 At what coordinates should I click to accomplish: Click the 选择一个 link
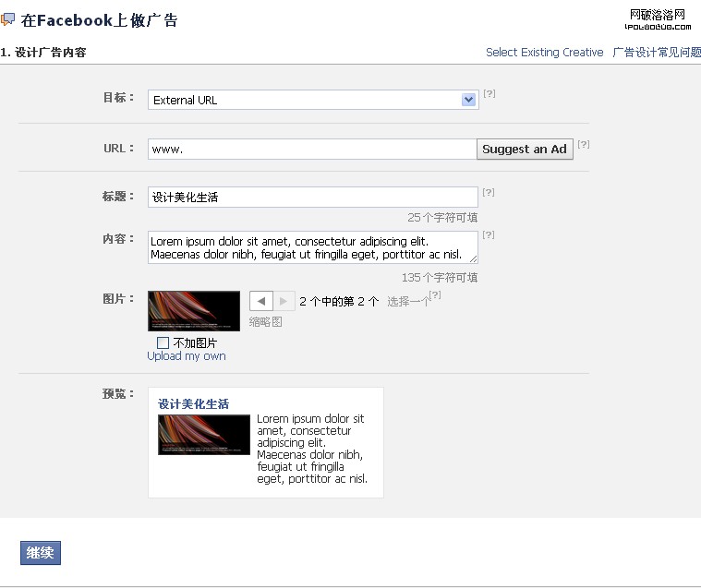(x=407, y=302)
